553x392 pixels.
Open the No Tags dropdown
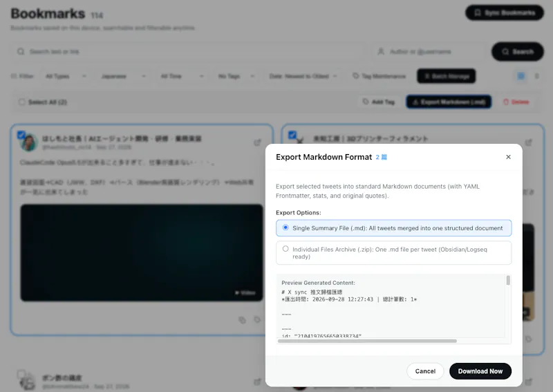[x=236, y=76]
